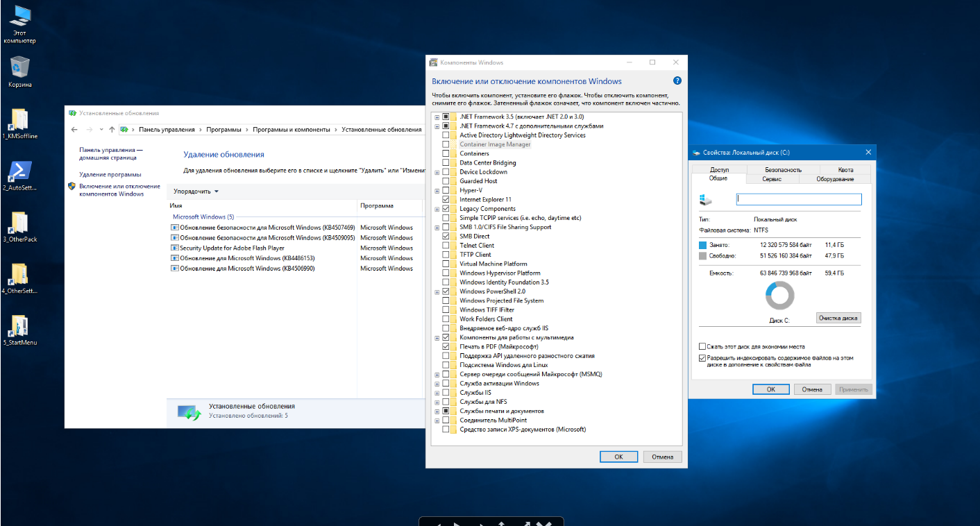Expand SMB 1.0/CIFS File Sharing Support
Screen dimensions: 980x526
437,227
